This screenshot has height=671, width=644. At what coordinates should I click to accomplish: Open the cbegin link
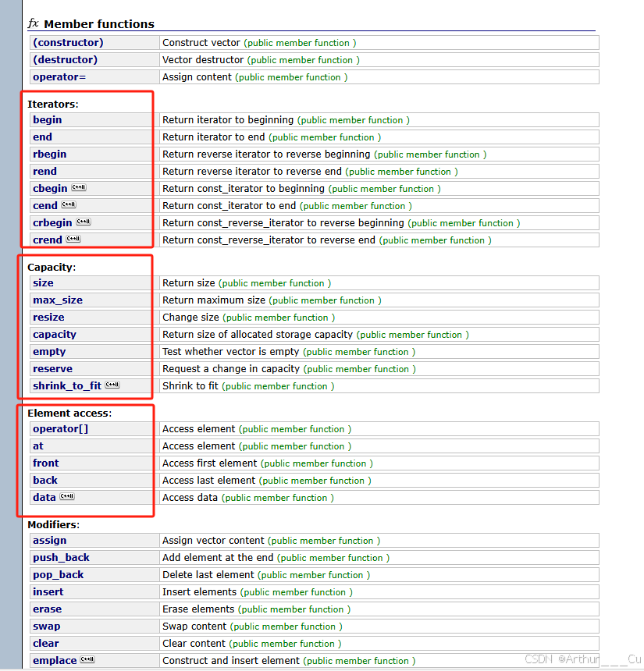tap(50, 188)
